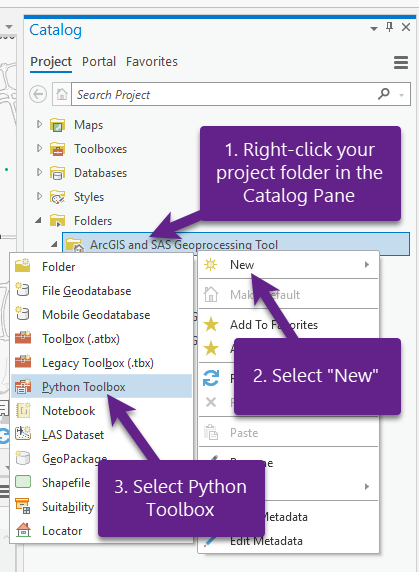
Task: Click the Toolboxes folder icon
Action: point(57,149)
